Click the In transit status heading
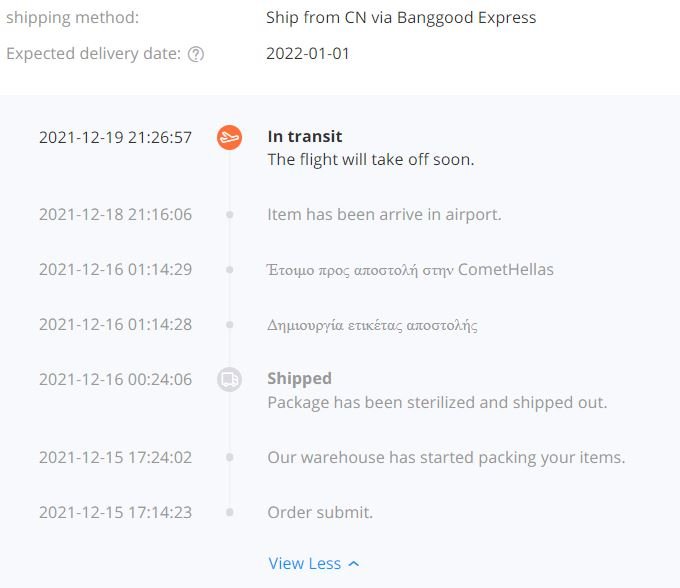This screenshot has height=588, width=680. [305, 137]
